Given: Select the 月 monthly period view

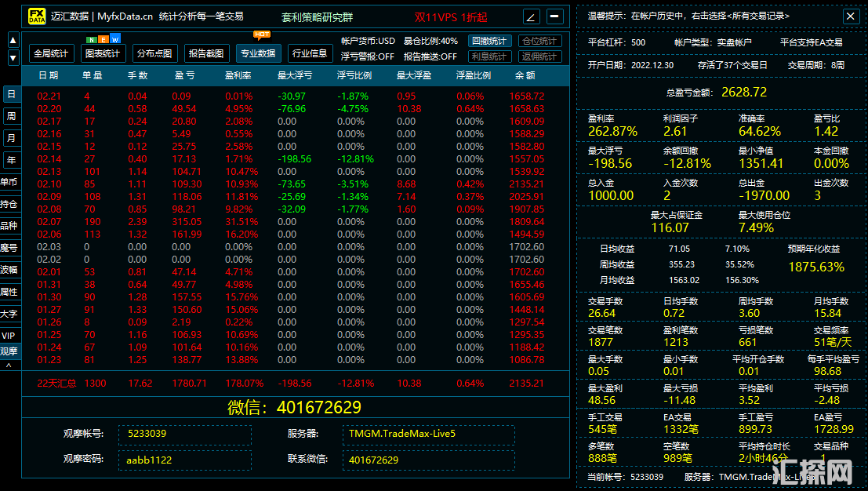Looking at the screenshot, I should 11,138.
